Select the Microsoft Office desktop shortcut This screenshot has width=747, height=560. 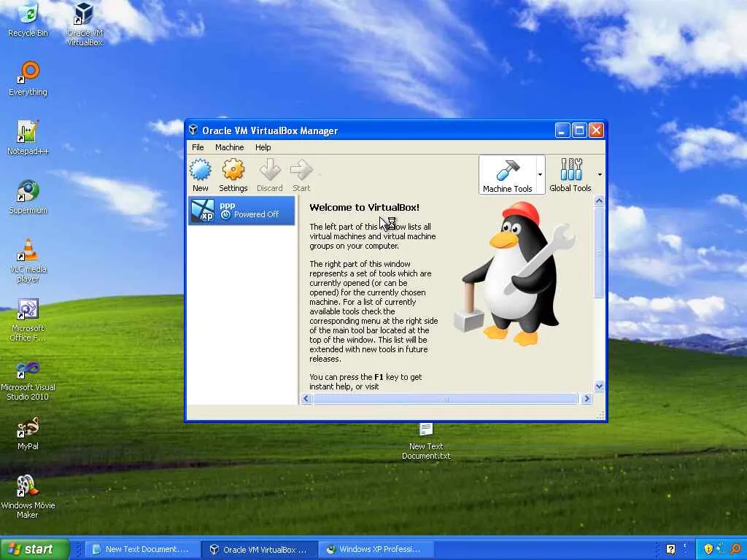coord(28,320)
